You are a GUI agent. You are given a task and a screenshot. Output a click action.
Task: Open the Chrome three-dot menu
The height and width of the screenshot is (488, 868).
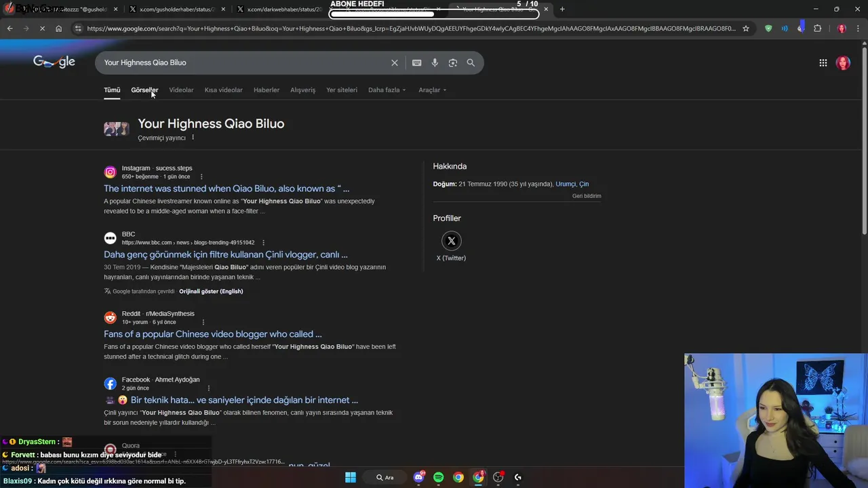(x=859, y=28)
